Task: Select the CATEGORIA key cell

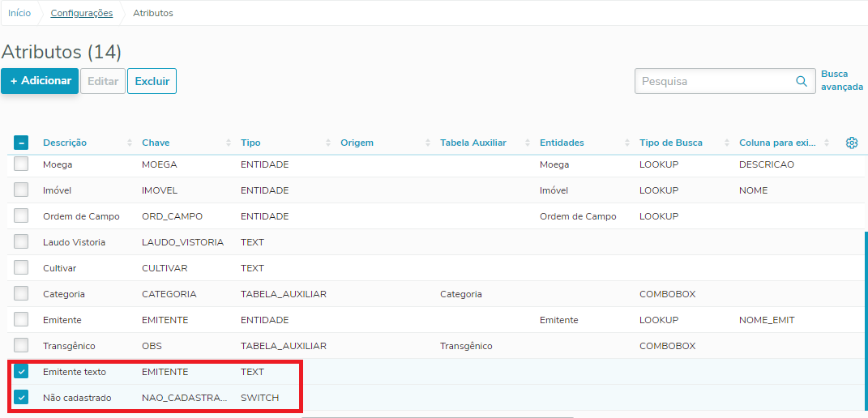Action: point(169,295)
